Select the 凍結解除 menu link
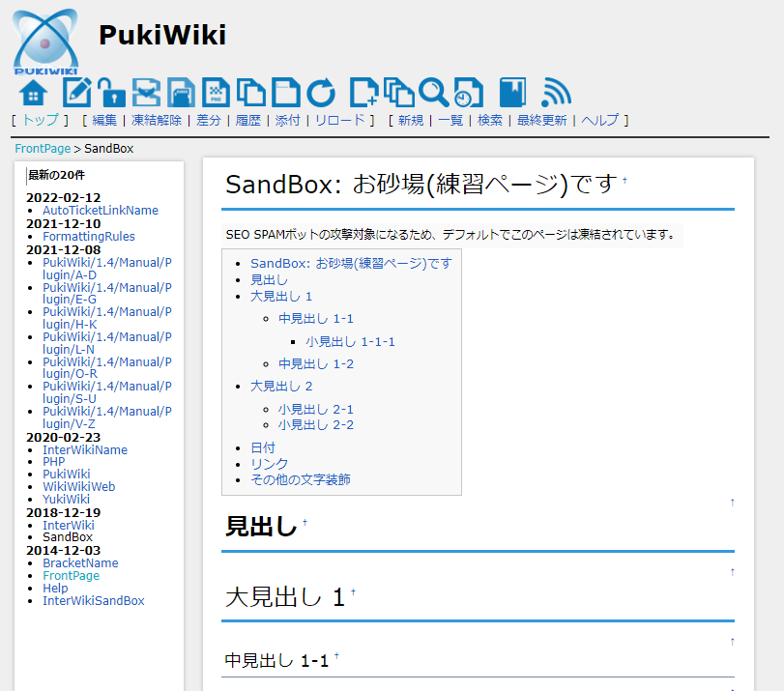 point(157,120)
